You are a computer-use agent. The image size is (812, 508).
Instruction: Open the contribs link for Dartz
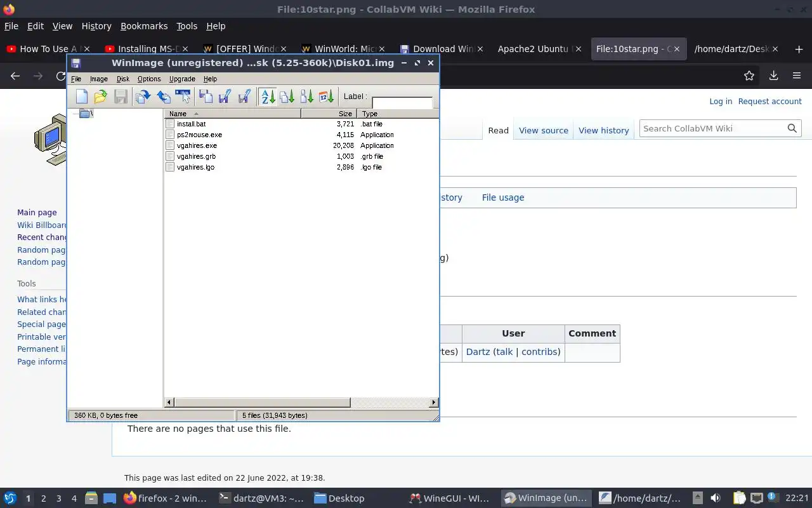coord(539,351)
